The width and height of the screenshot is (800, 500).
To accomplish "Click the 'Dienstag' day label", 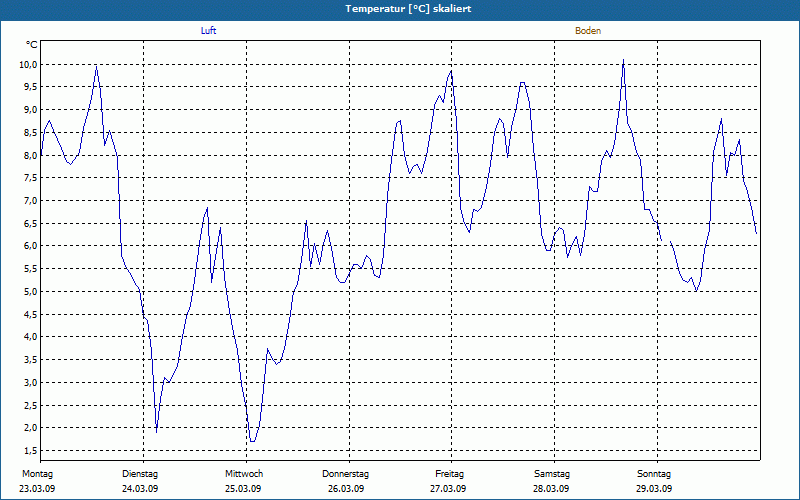I will coord(140,474).
